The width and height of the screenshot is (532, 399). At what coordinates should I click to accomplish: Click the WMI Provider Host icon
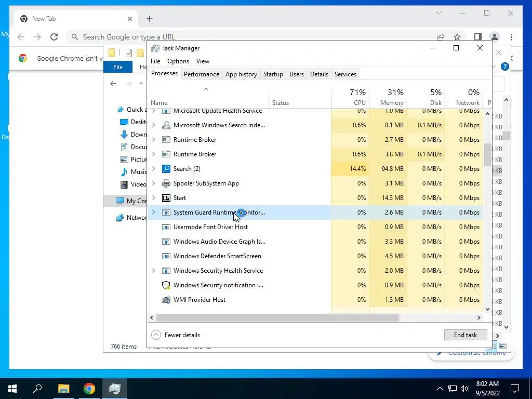pos(166,300)
